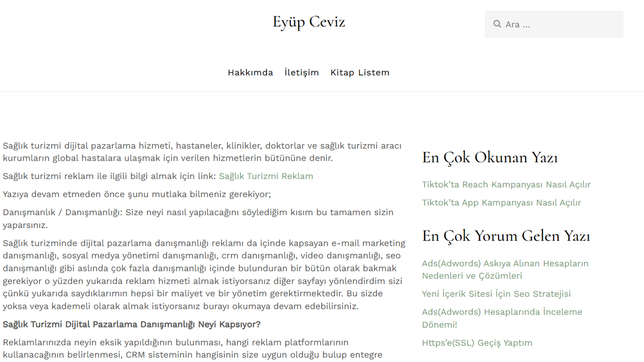The width and height of the screenshot is (644, 362).
Task: Click the 'Yazıya devam etmeden önce' sentence
Action: tap(137, 194)
